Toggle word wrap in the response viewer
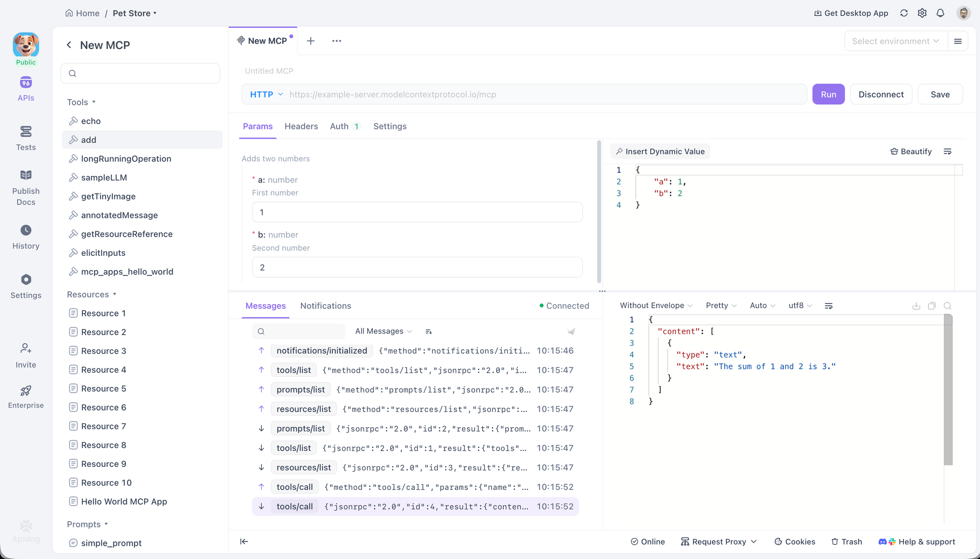980x559 pixels. [829, 305]
